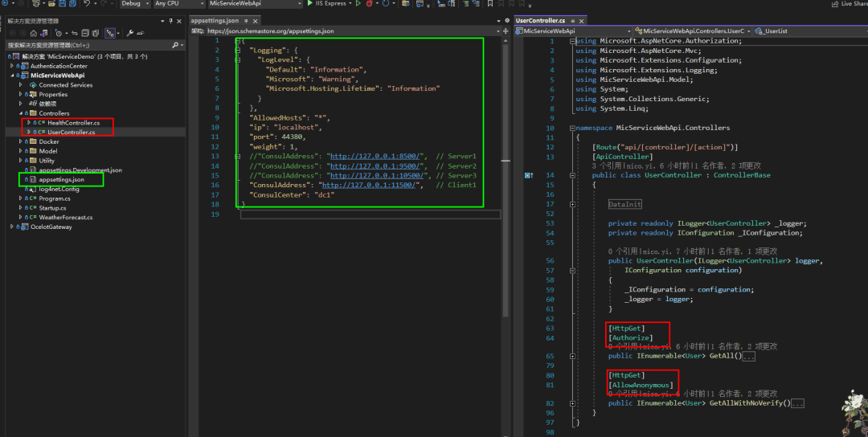The image size is (868, 437).
Task: Select appsettings.json in Solution Explorer
Action: tap(61, 180)
